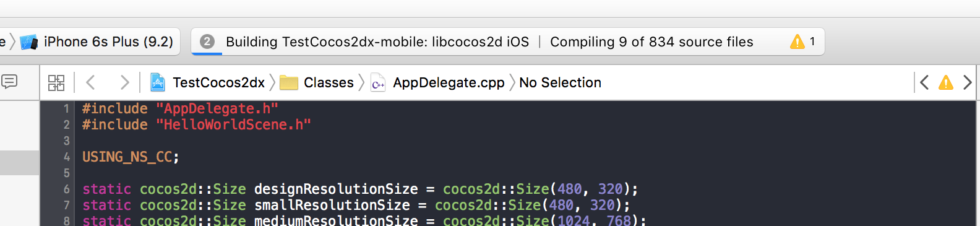Open the TestCocos2dx project in jump bar
Screen dimensions: 980x226
218,82
